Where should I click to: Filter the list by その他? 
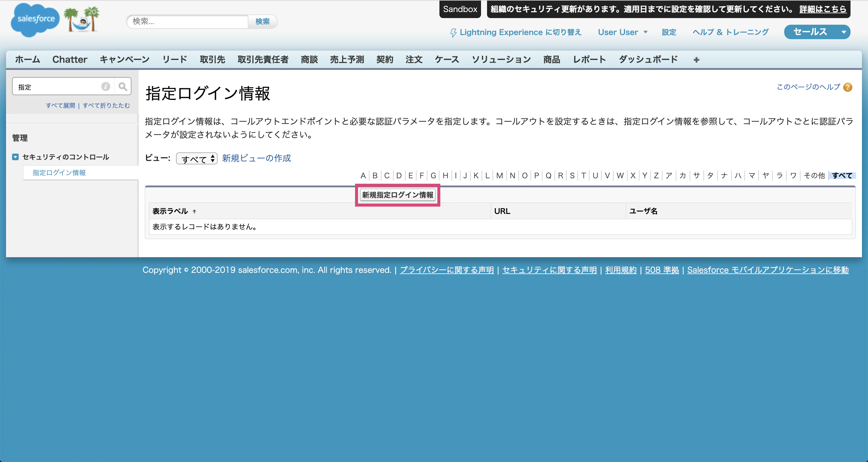(x=814, y=176)
